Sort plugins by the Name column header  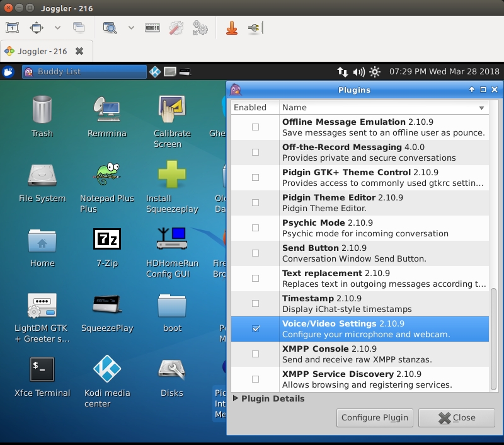click(x=384, y=107)
